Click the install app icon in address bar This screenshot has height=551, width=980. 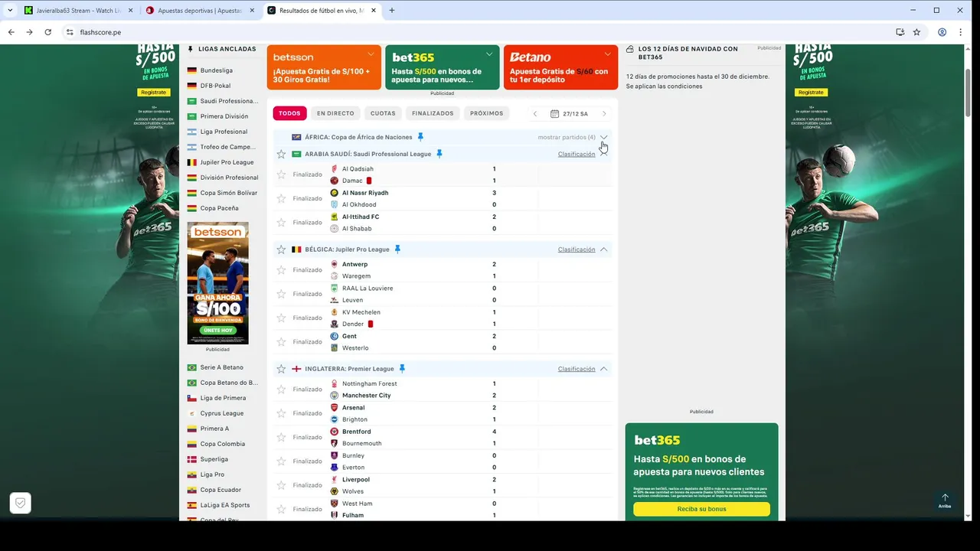[900, 32]
